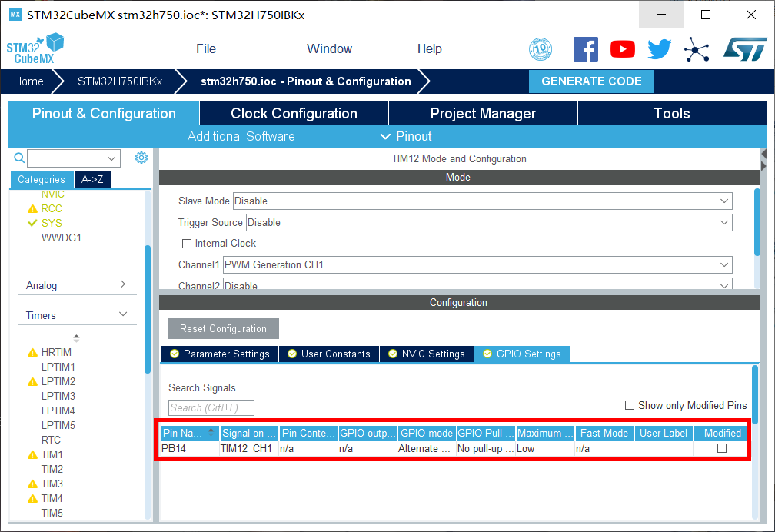Open the NVIC Settings tab
Screen dimensions: 775x532
pos(427,354)
